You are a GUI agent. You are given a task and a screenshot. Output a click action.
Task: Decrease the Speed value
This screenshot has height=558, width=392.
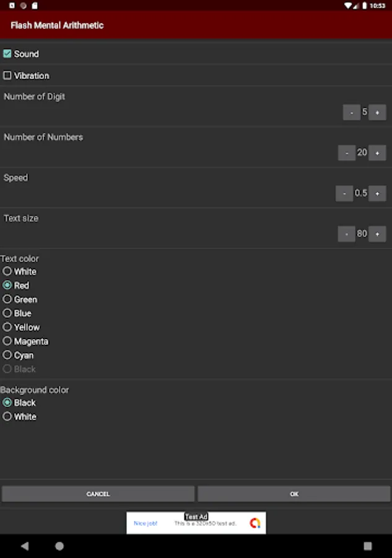[x=344, y=193]
